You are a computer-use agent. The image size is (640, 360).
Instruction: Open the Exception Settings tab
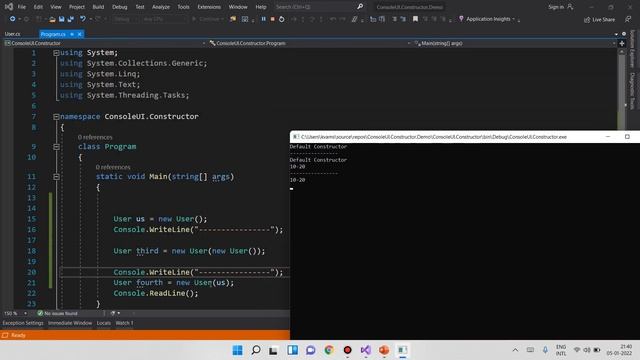pos(23,323)
